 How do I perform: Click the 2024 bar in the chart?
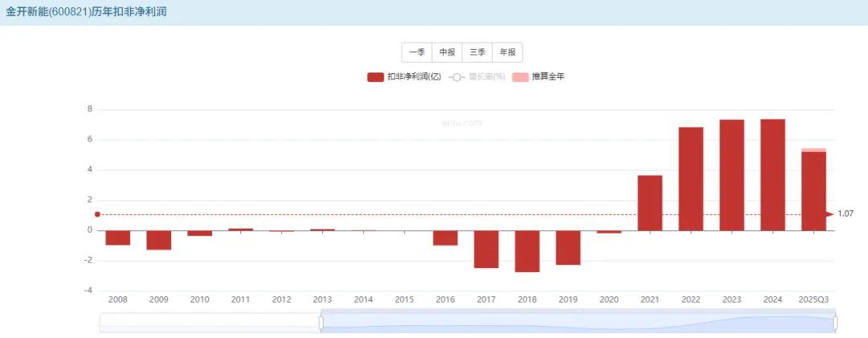tap(773, 175)
